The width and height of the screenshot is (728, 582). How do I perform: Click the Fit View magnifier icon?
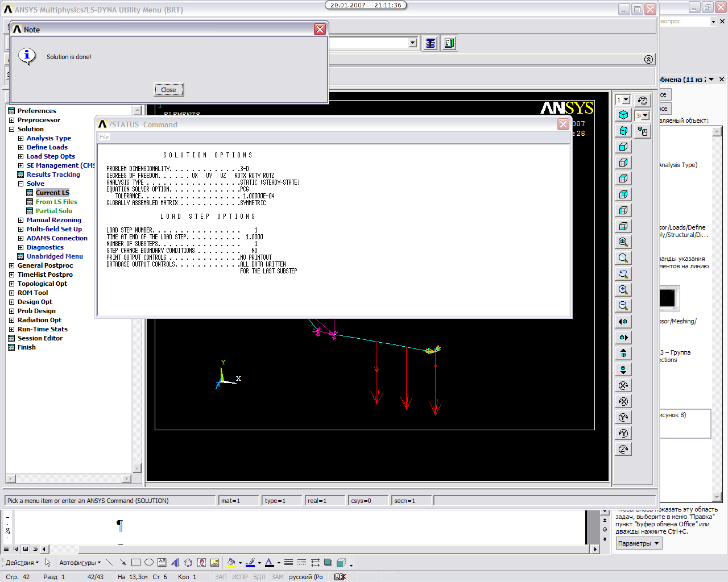point(623,242)
